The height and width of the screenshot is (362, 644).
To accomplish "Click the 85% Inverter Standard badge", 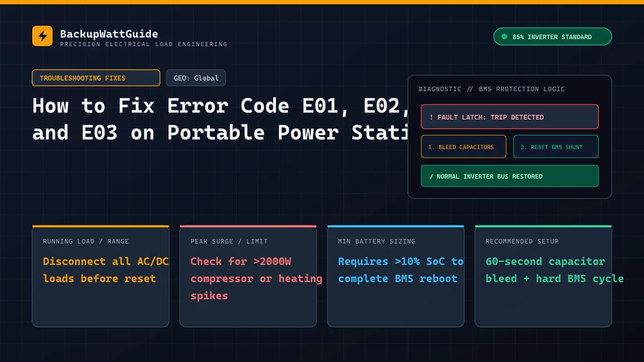I will click(552, 36).
